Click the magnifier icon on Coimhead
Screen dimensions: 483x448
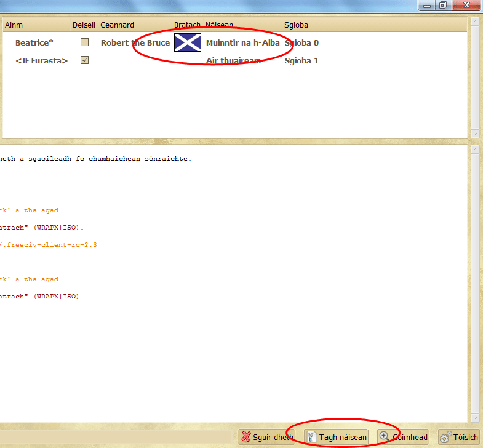[x=385, y=437]
